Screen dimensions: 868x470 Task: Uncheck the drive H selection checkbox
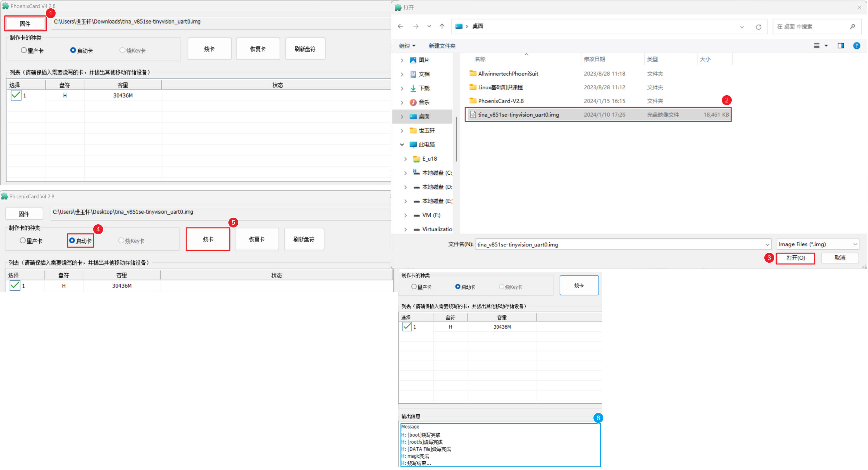coord(16,95)
